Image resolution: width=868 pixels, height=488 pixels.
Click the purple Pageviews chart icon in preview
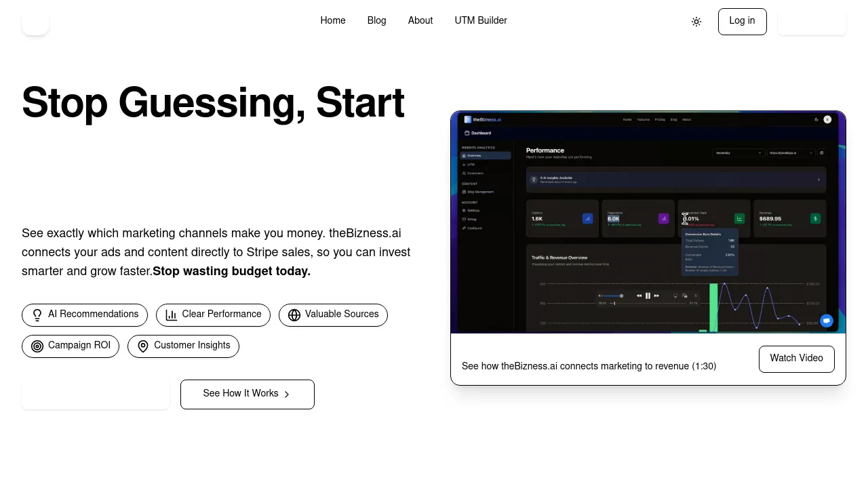tap(664, 218)
